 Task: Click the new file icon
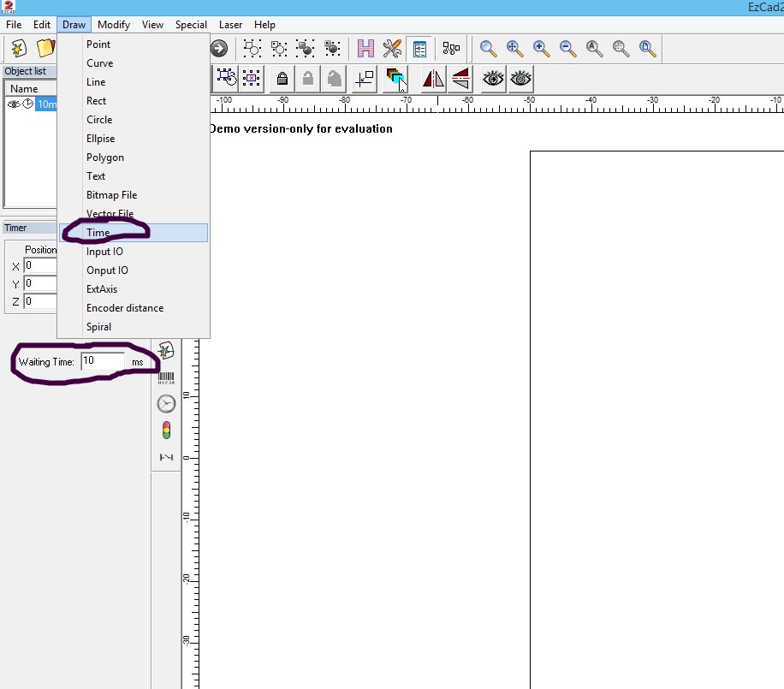pos(18,49)
